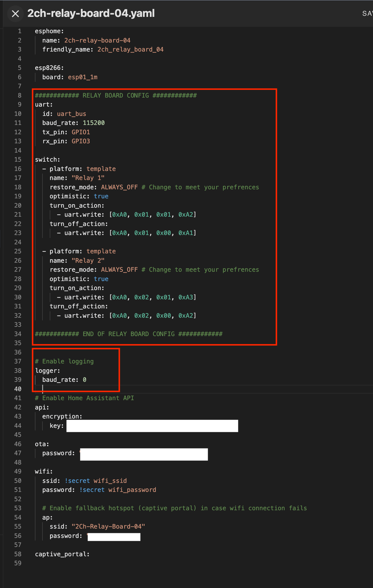Click the "Relay 2" name string
This screenshot has height=588, width=373.
click(88, 261)
